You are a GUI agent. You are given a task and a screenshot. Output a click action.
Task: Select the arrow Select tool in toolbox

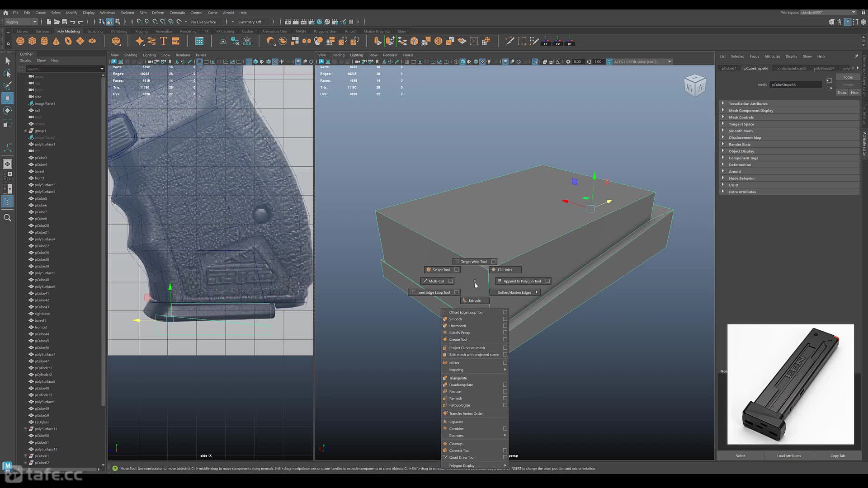point(8,61)
